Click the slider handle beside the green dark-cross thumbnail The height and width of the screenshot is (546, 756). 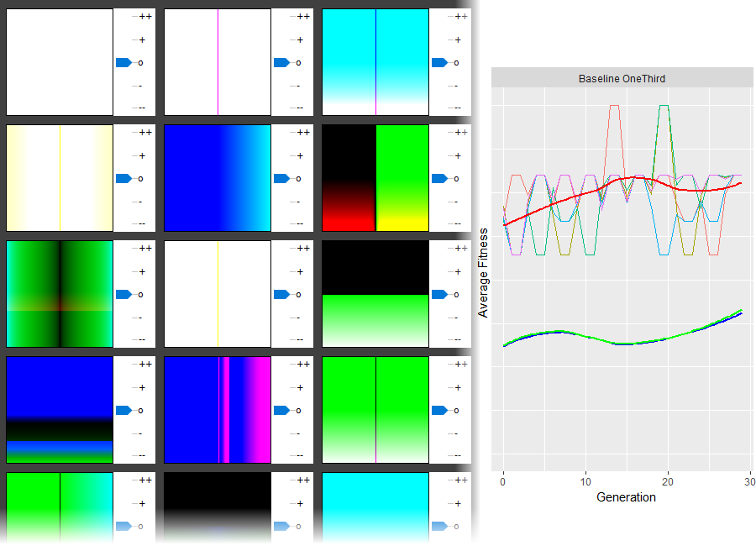123,294
